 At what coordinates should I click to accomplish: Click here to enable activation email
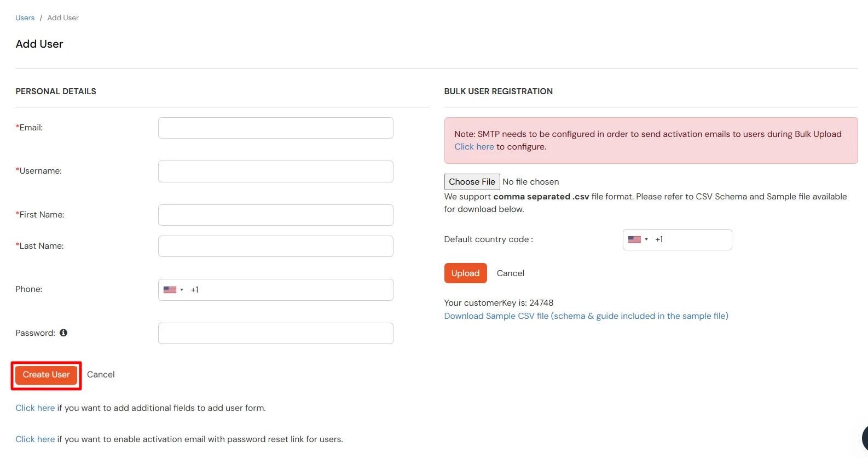click(x=34, y=439)
